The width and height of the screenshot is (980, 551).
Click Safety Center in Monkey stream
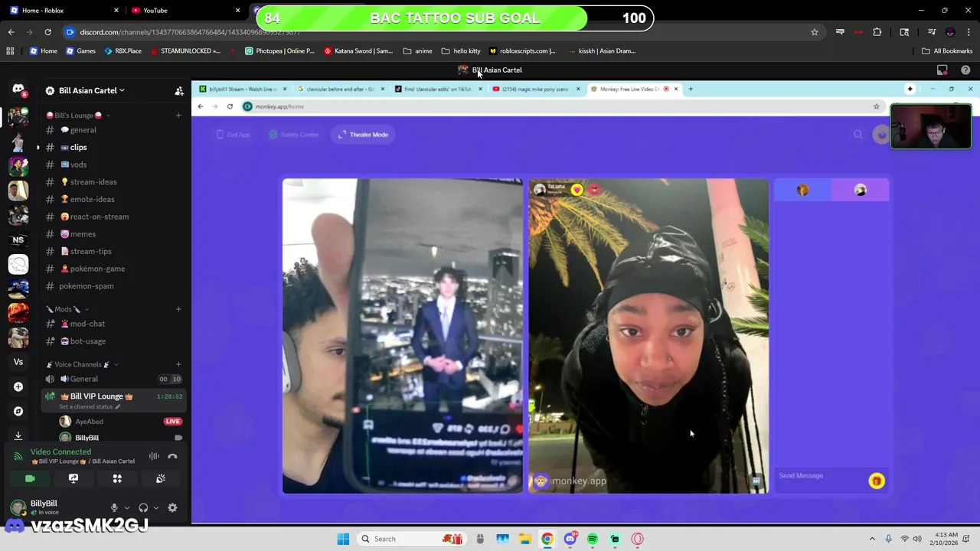(x=294, y=135)
